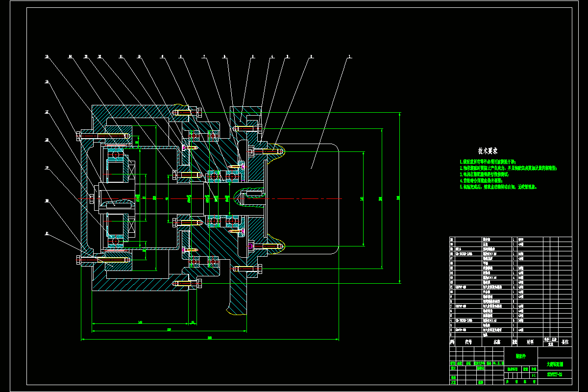Click the 名称 column header
Image resolution: width=588 pixels, height=392 pixels.
[x=497, y=342]
